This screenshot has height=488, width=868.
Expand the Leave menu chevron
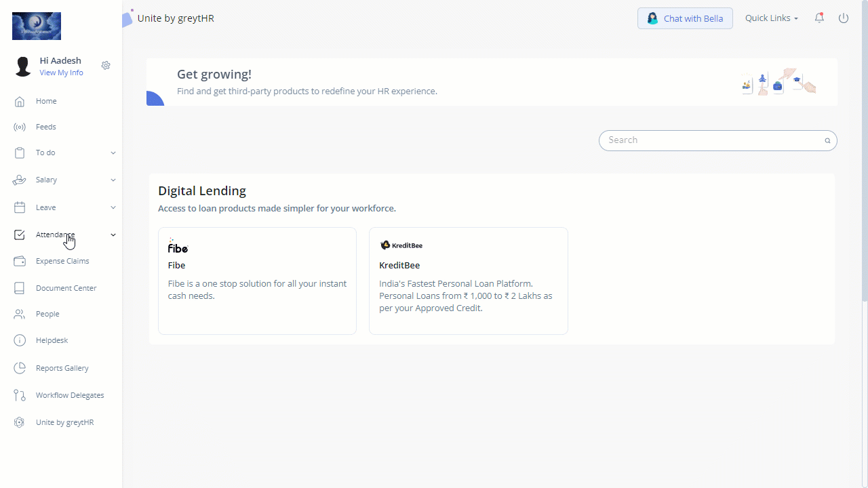point(113,207)
